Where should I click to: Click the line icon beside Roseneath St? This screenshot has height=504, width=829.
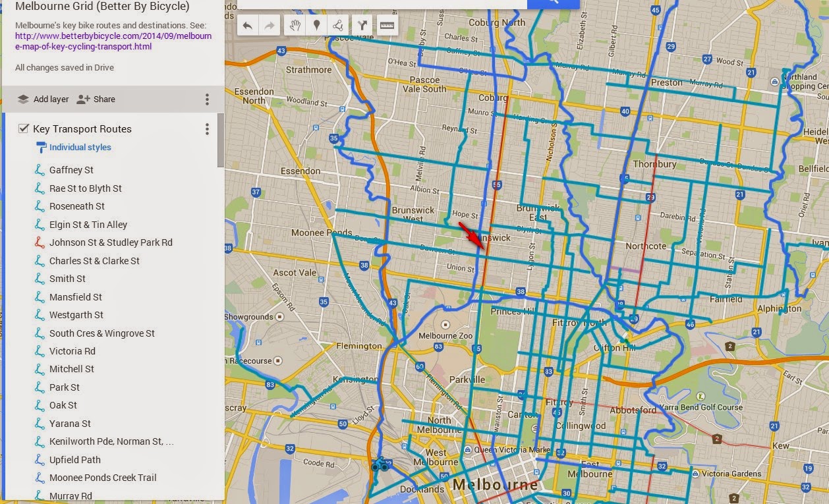[40, 206]
